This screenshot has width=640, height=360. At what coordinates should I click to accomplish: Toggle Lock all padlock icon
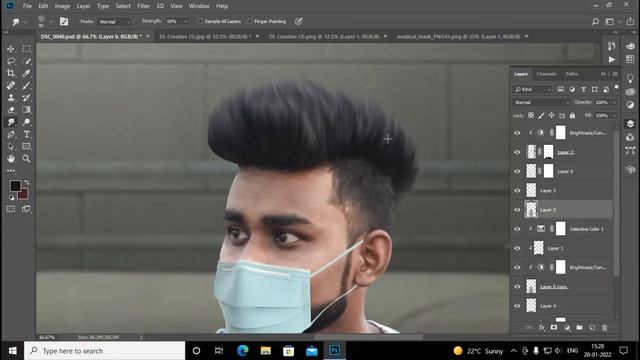(572, 116)
